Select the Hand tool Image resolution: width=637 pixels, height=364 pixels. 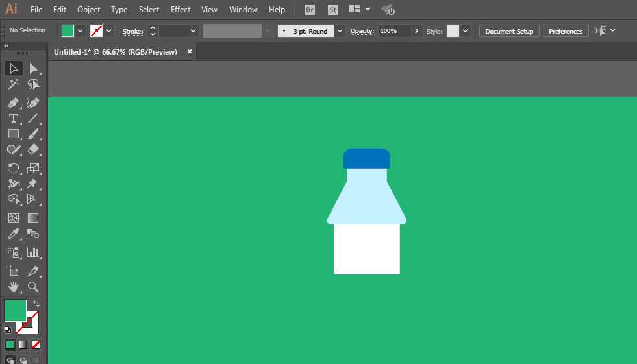(x=13, y=286)
